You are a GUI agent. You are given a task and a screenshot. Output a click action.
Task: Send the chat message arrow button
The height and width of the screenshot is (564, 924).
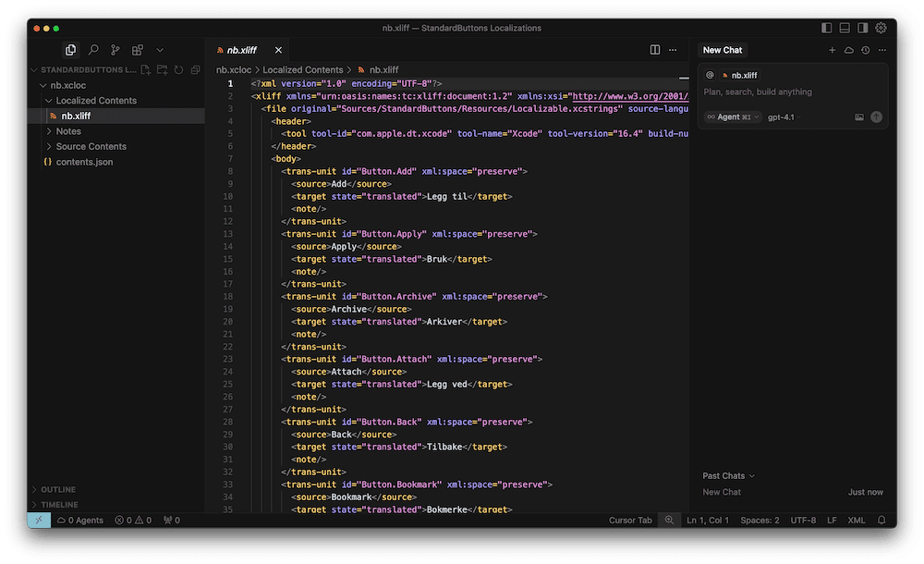(x=876, y=116)
